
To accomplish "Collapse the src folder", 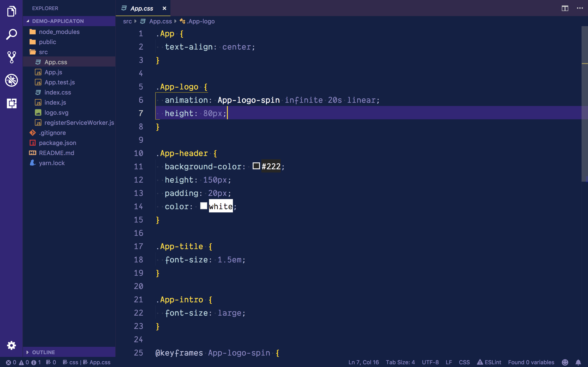I will point(43,52).
